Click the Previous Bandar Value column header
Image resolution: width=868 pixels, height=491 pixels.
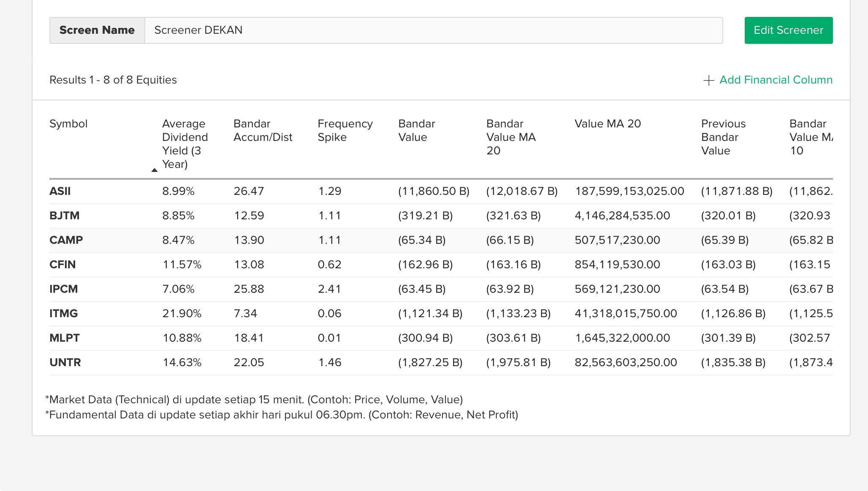click(723, 137)
